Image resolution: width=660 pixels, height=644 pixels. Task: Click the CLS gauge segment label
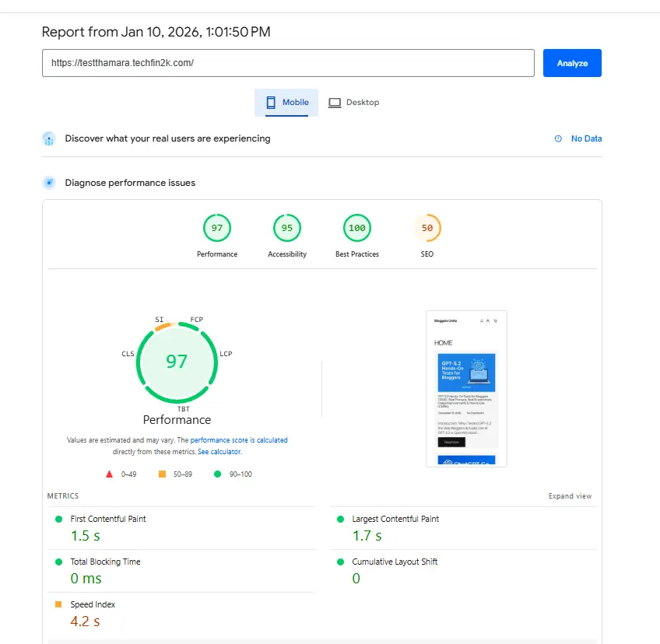click(x=128, y=354)
